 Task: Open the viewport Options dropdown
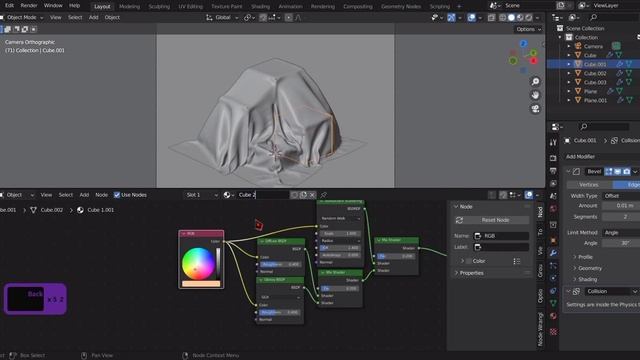(529, 29)
